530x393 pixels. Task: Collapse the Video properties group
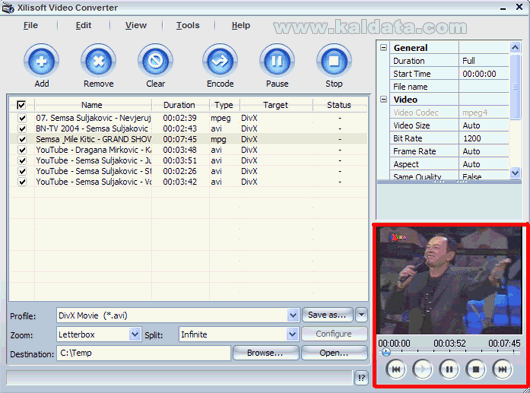click(x=383, y=99)
